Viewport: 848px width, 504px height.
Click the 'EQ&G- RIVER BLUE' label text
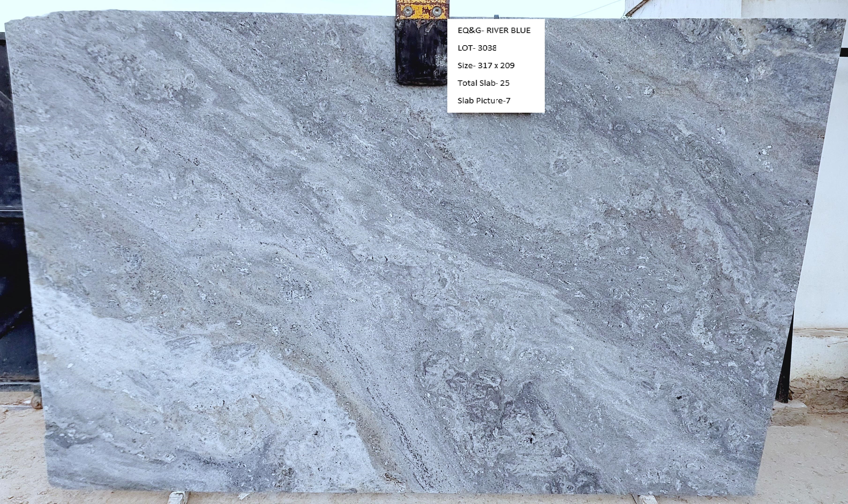click(x=494, y=30)
